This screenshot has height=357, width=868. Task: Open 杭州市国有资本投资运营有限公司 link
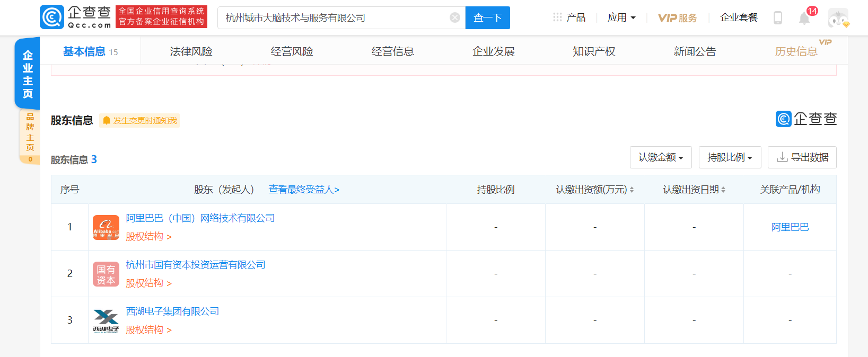(x=196, y=265)
